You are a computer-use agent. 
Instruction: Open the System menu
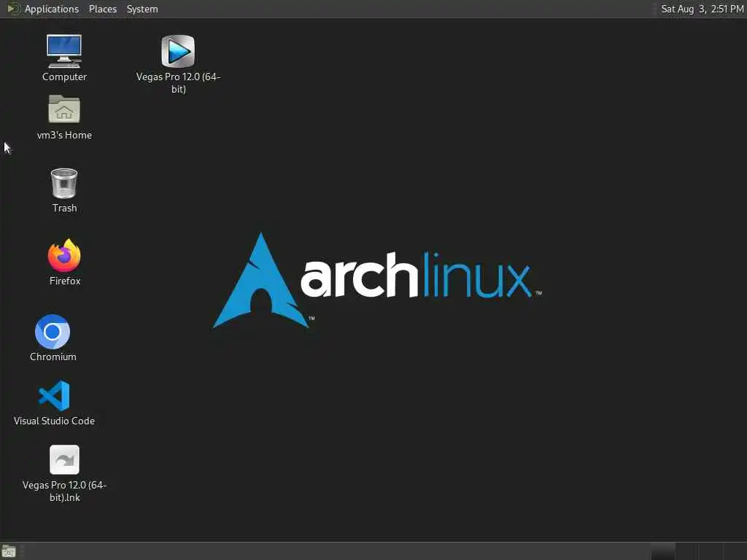[x=142, y=9]
